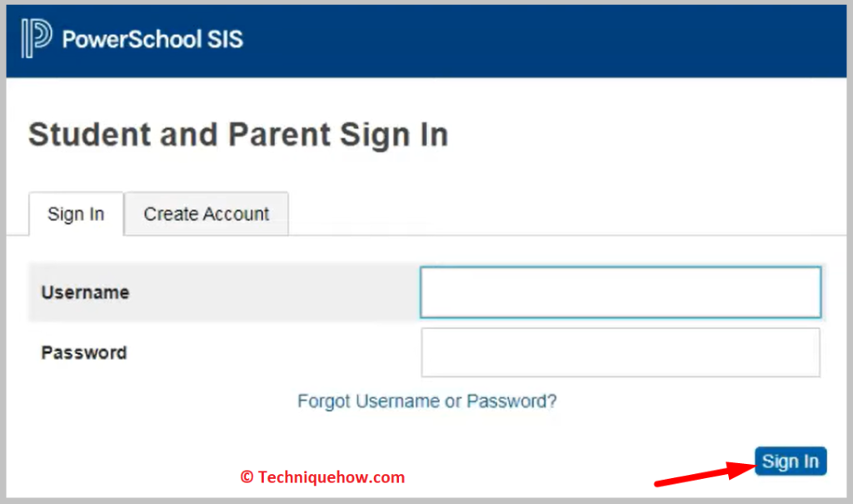Click the word Forgot in the recovery link
853x504 pixels.
pos(324,402)
